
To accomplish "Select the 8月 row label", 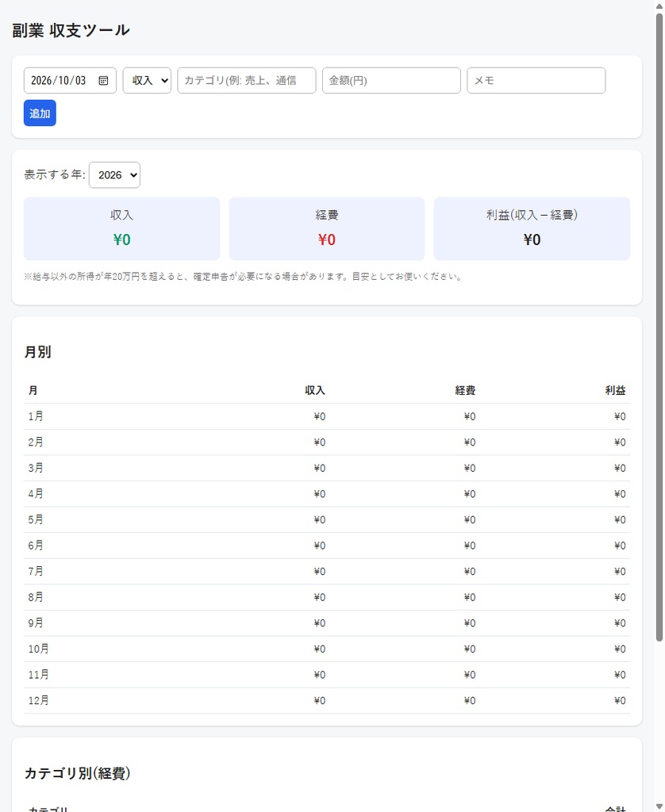I will pyautogui.click(x=36, y=598).
